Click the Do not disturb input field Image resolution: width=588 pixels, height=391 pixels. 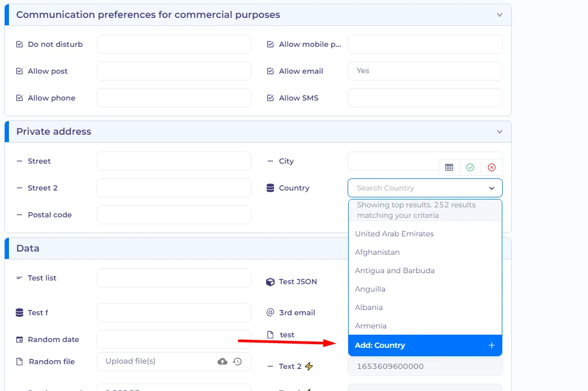[x=174, y=44]
